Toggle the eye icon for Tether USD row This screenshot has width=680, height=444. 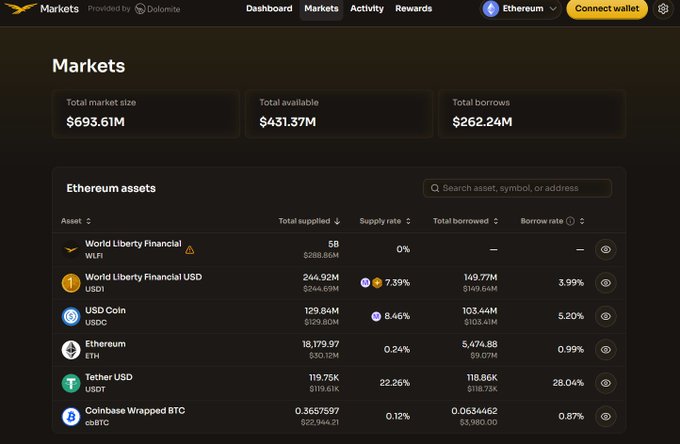(x=605, y=383)
